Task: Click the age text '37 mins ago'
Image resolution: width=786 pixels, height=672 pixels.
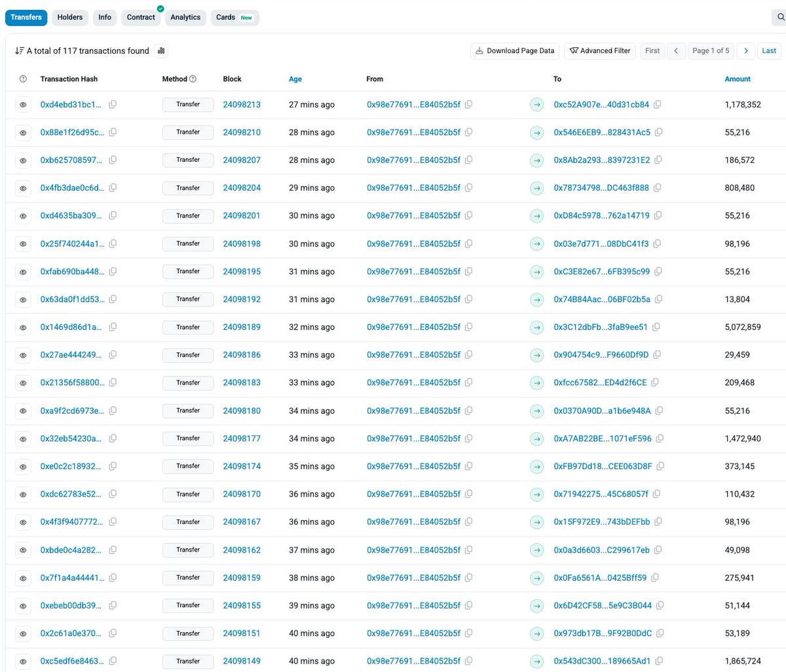Action: point(312,550)
